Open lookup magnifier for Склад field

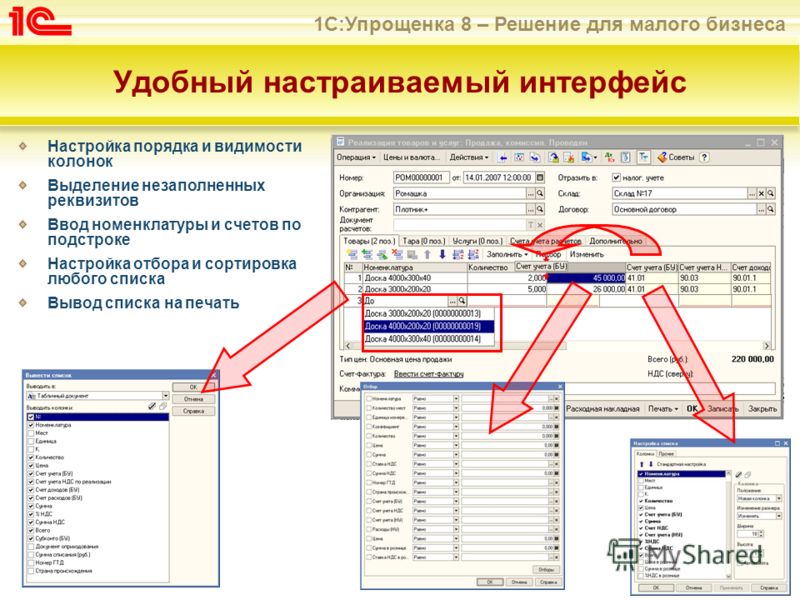(x=771, y=193)
